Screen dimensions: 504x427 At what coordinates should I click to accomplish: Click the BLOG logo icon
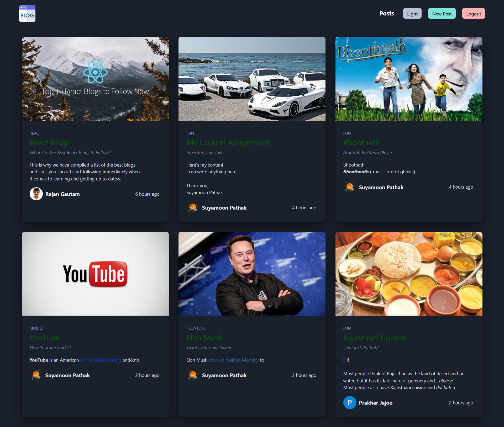click(27, 13)
